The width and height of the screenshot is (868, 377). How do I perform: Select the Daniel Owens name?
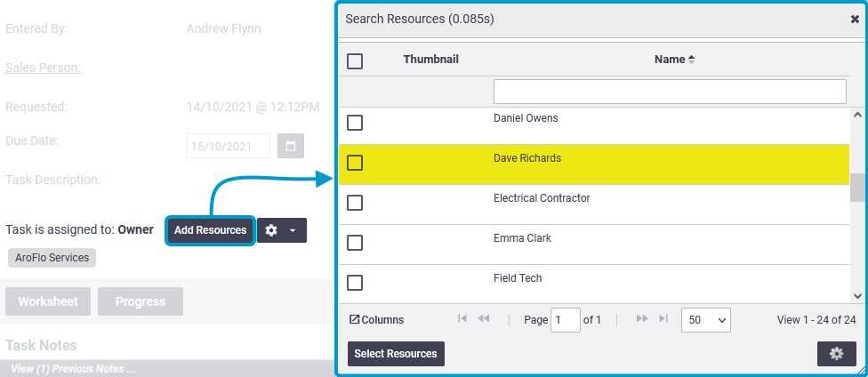[x=526, y=118]
